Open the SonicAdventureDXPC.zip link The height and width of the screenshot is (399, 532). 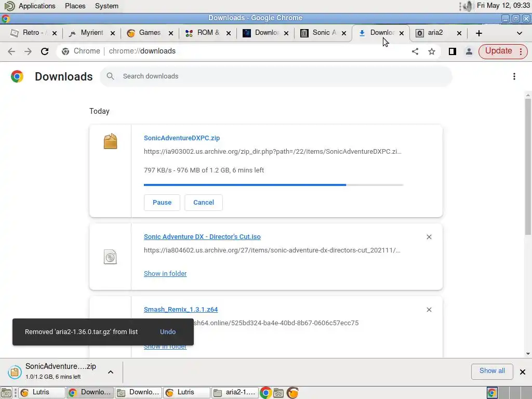(x=182, y=138)
